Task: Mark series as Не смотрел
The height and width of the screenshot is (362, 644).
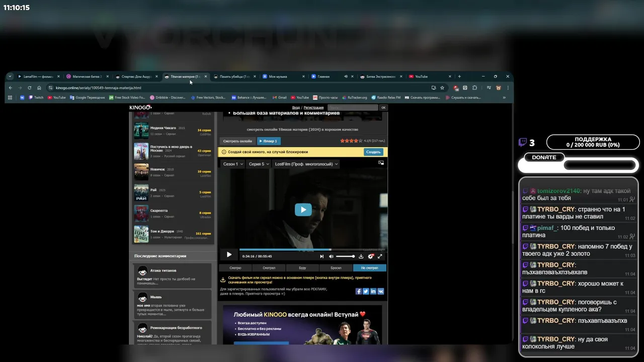Action: pos(370,268)
